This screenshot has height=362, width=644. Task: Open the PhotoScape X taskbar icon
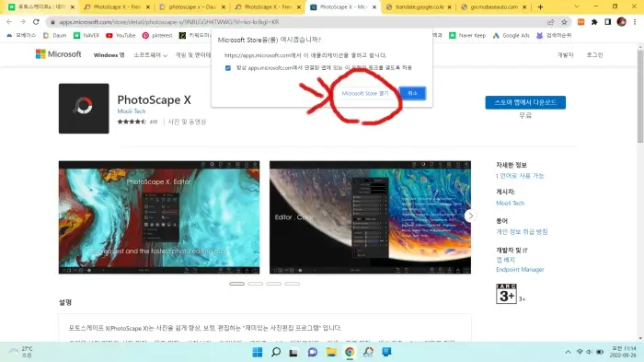tap(368, 352)
